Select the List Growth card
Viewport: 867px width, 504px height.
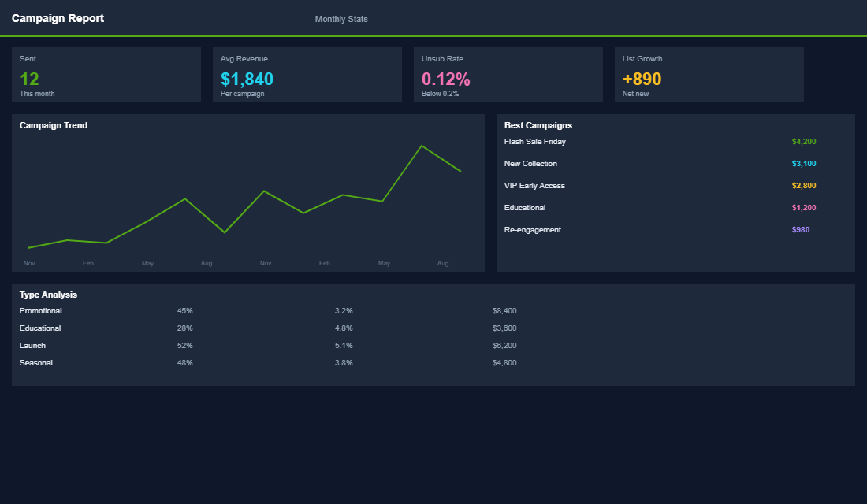[x=709, y=75]
